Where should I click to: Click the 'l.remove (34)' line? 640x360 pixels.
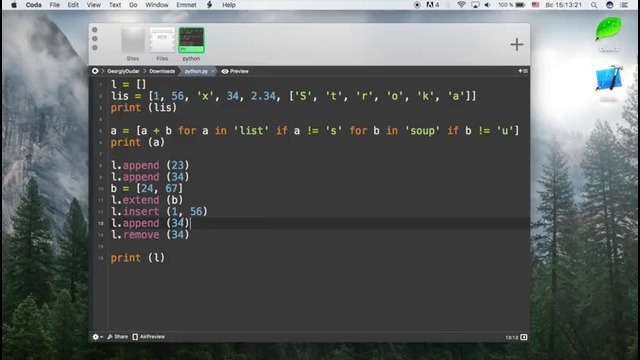[x=150, y=235]
